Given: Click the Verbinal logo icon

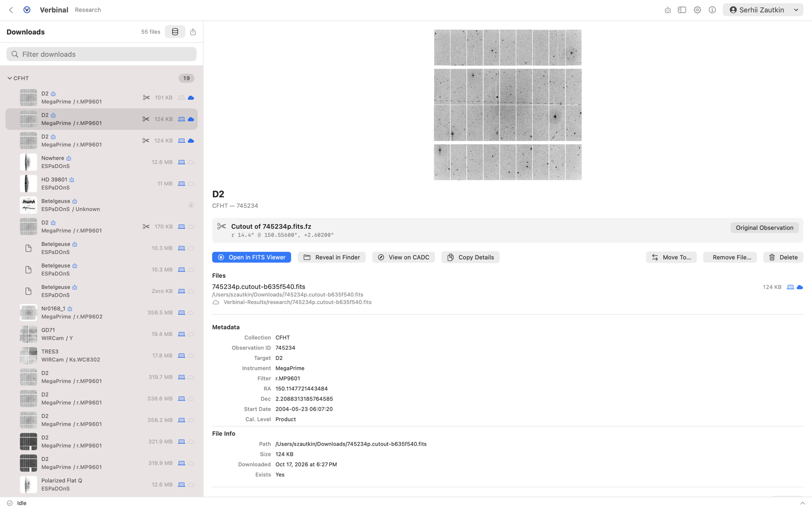Looking at the screenshot, I should pos(27,10).
